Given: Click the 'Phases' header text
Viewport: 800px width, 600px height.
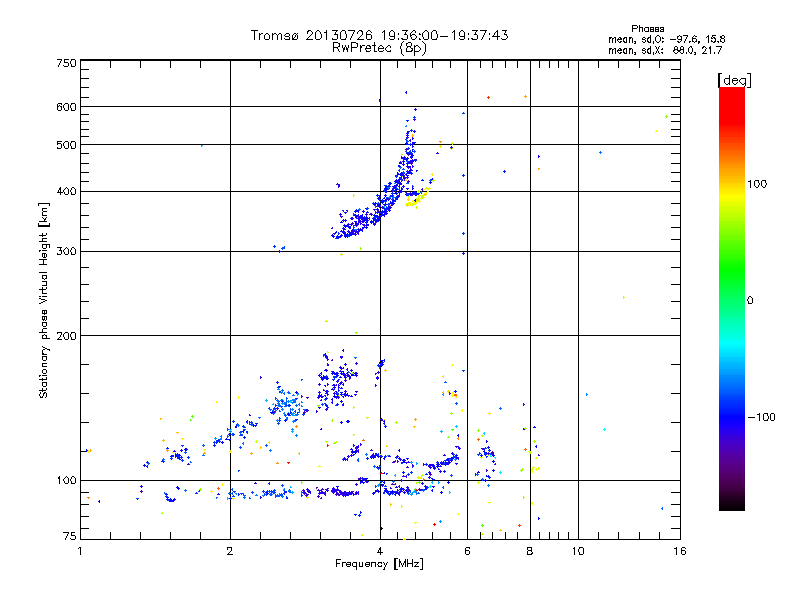Looking at the screenshot, I should (x=647, y=29).
